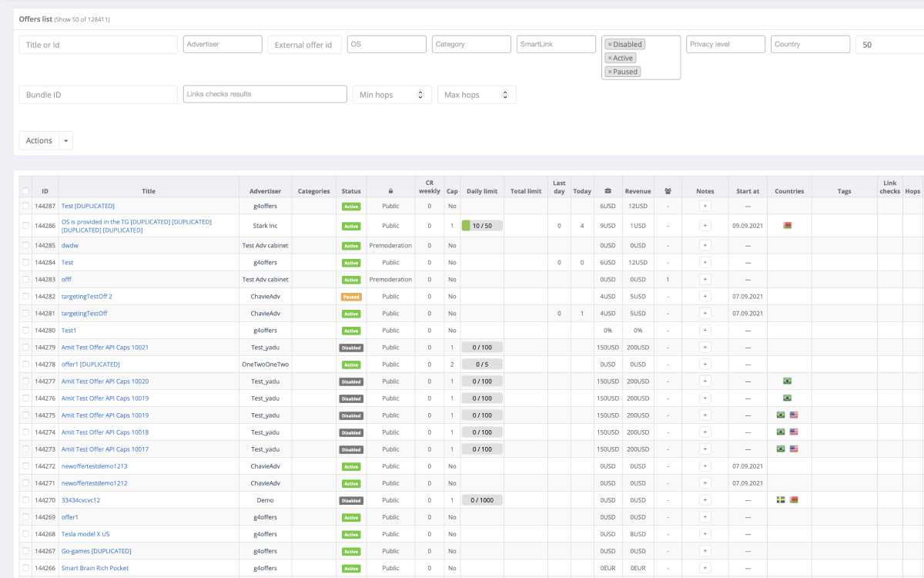
Task: Click the Actions button
Action: click(x=39, y=141)
